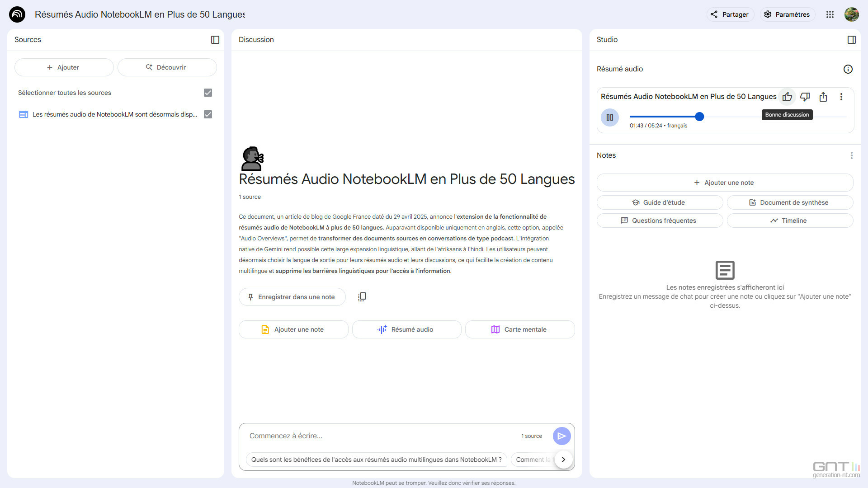
Task: Click the NotebookLM logo icon
Action: click(17, 14)
